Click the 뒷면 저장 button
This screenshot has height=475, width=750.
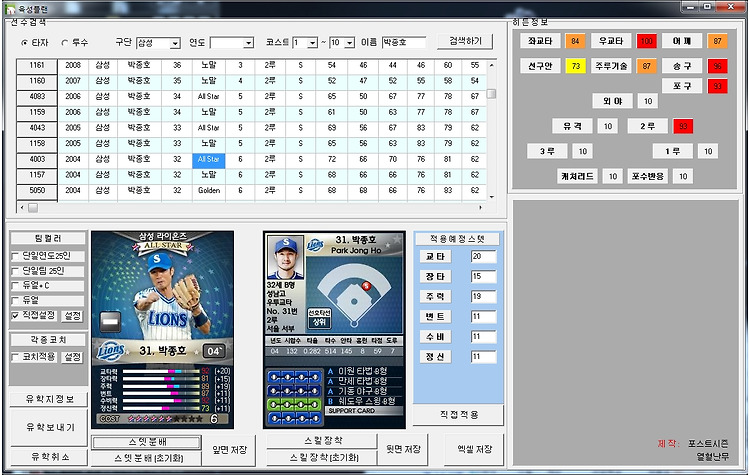click(403, 449)
